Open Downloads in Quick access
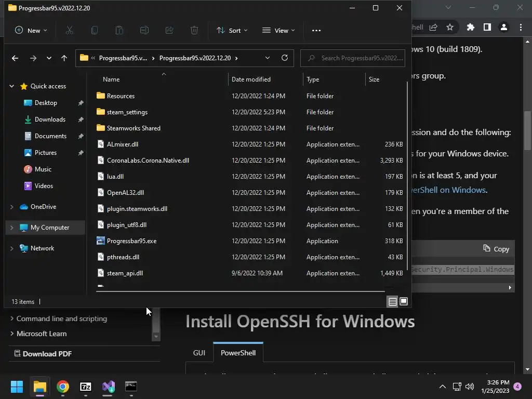The height and width of the screenshot is (399, 532). pyautogui.click(x=50, y=119)
